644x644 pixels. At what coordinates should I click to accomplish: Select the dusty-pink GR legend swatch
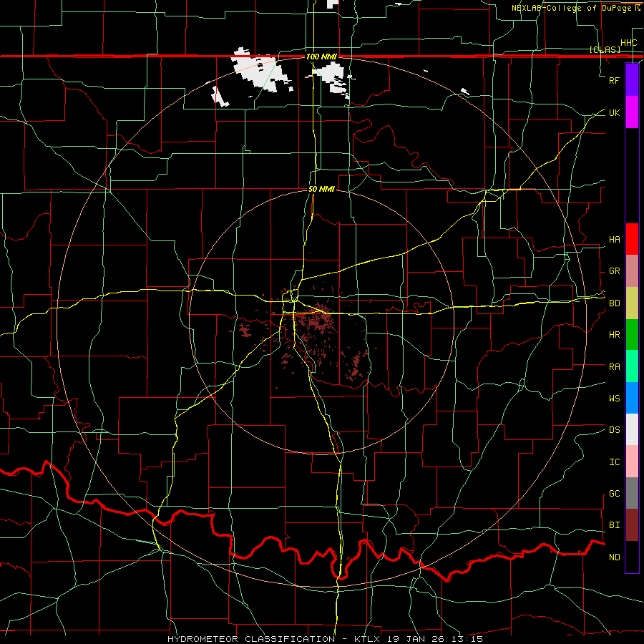pos(632,271)
